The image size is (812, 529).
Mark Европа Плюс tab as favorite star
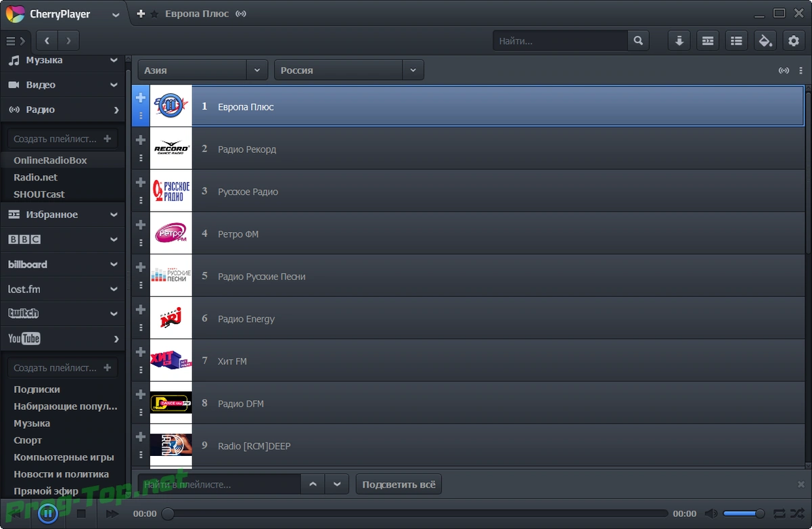click(154, 14)
